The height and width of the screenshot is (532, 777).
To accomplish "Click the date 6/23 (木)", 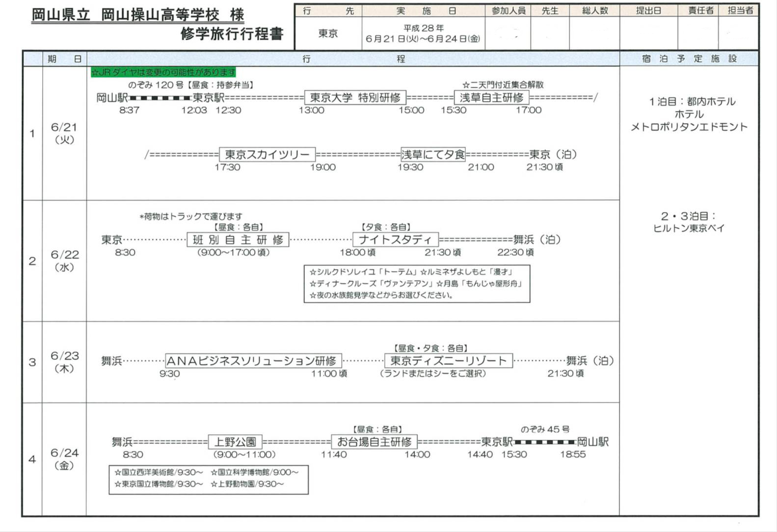I will pyautogui.click(x=64, y=362).
